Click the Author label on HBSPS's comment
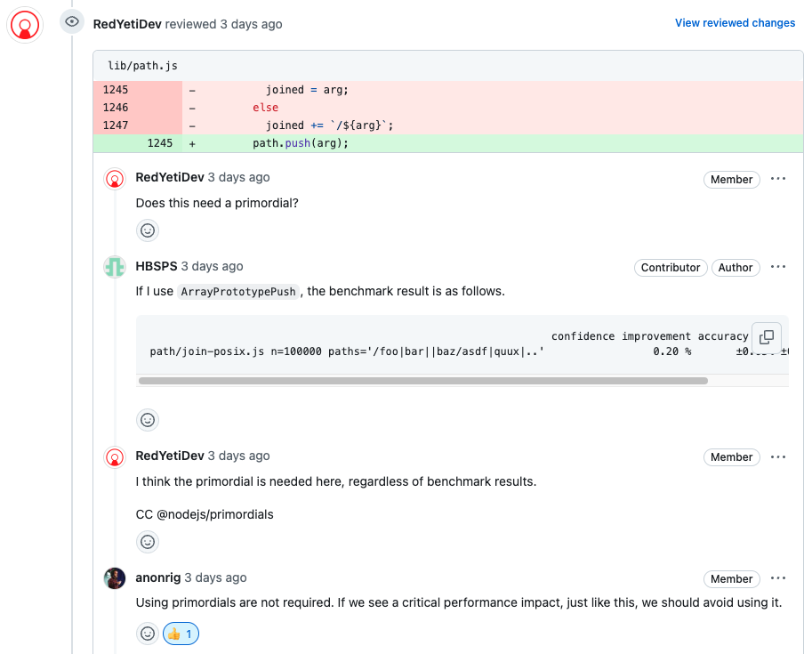812x654 pixels. pos(736,267)
